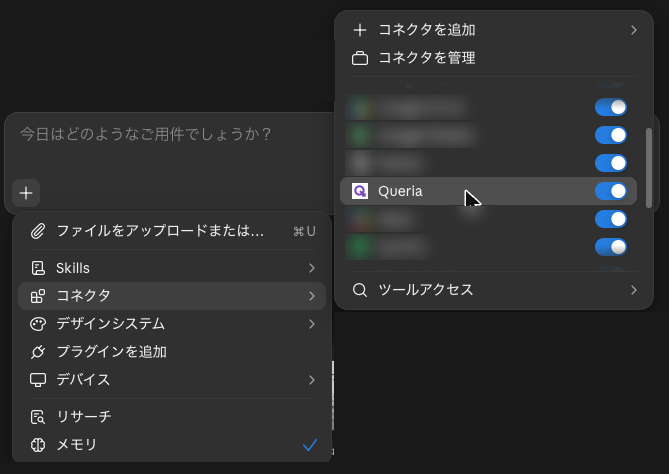Click the paperclip upload file icon

[x=38, y=231]
